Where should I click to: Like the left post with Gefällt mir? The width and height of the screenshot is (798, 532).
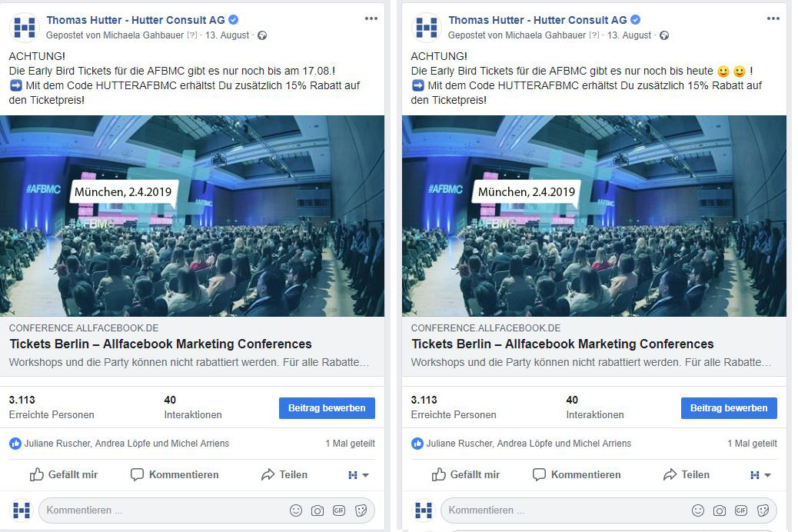64,475
